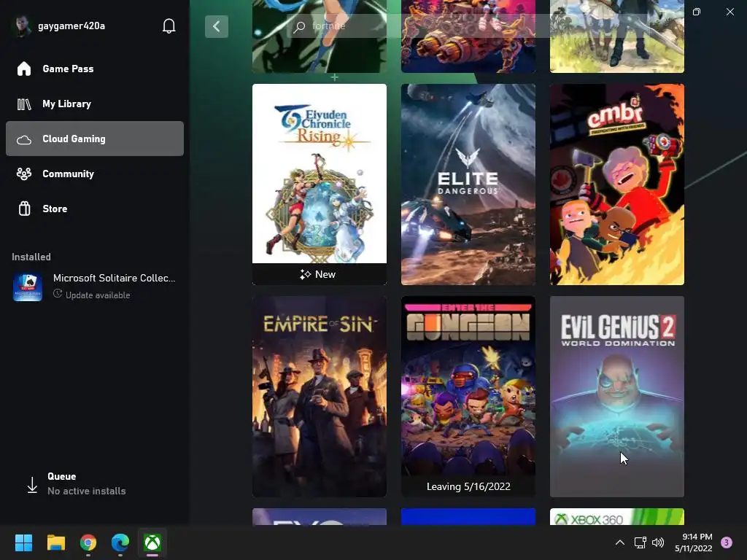Open the Xbox 360 game tile

point(617,517)
